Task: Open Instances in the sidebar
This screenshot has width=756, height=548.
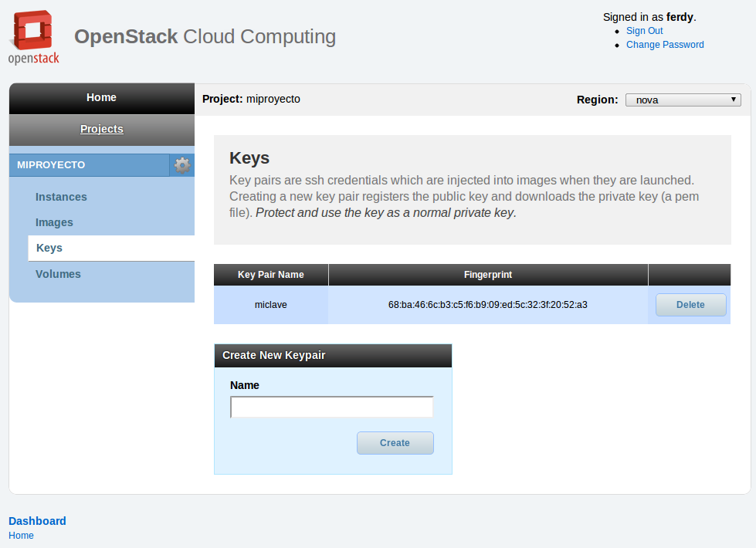Action: coord(61,197)
